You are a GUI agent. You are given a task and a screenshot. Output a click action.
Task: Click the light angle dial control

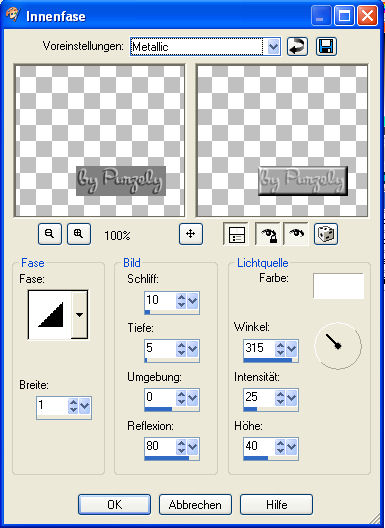(338, 346)
